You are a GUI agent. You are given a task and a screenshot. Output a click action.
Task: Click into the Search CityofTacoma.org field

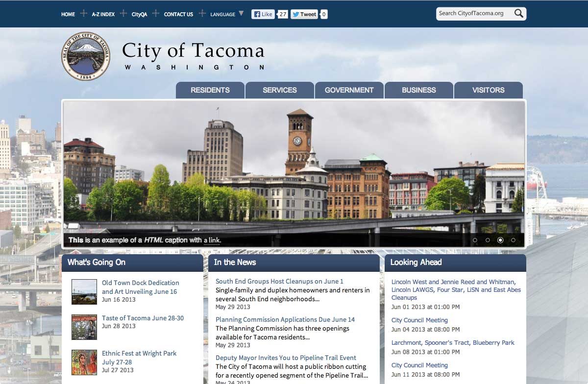click(x=473, y=14)
